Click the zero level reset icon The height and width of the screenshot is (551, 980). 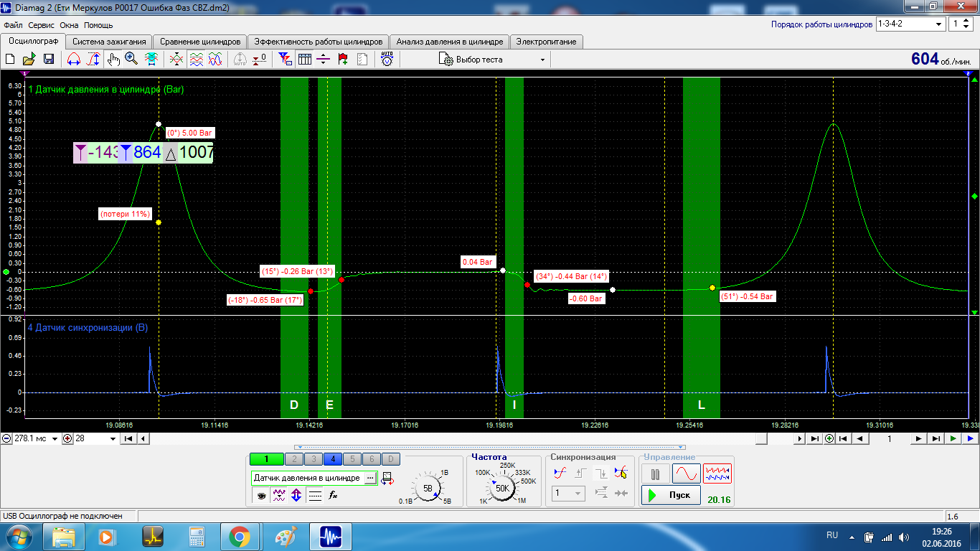tap(260, 60)
